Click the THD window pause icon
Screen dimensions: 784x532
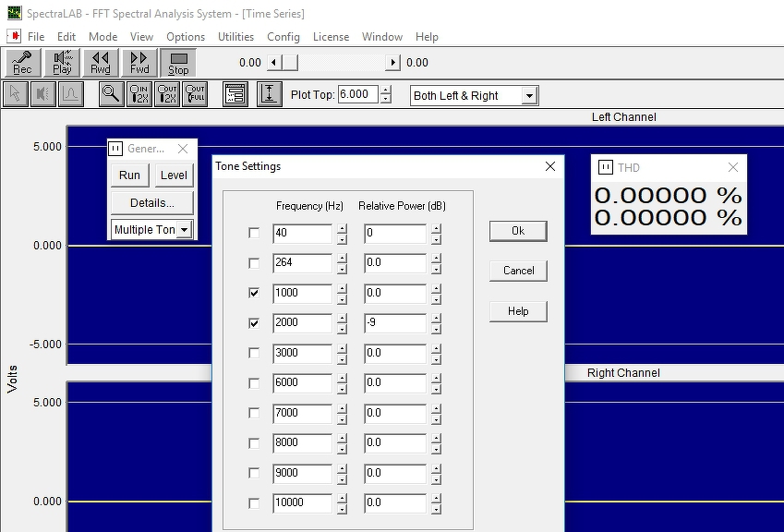(606, 167)
